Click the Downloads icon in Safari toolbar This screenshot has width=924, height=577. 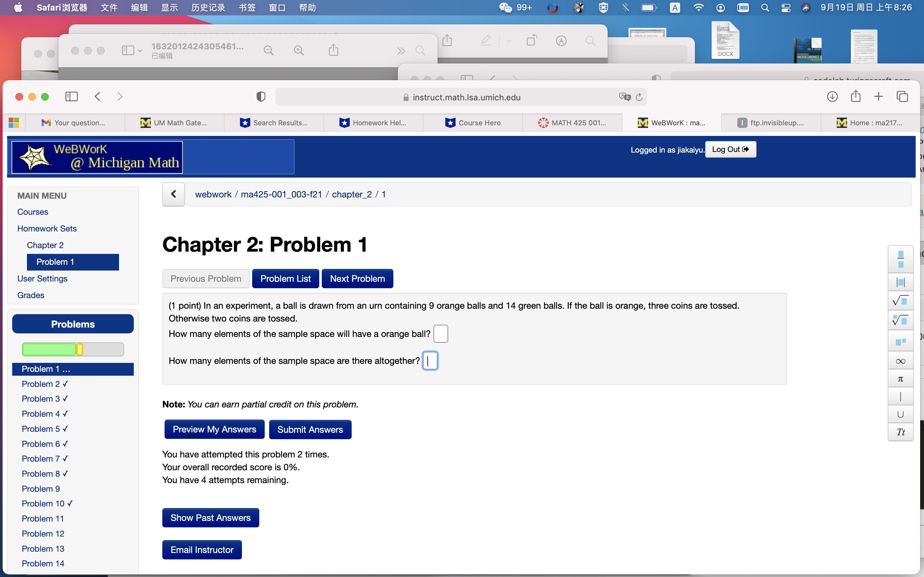(832, 96)
